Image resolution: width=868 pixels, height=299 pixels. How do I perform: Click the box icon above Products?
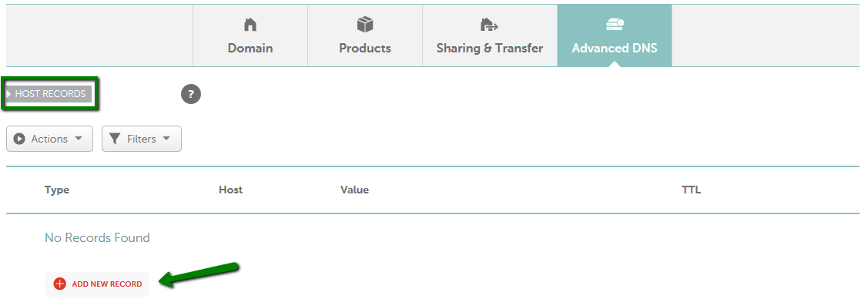click(365, 25)
